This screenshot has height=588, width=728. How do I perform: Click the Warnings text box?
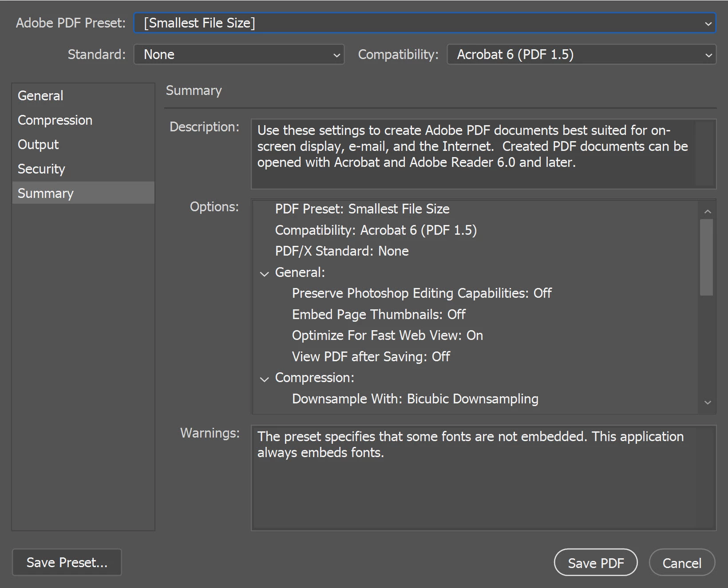[483, 478]
